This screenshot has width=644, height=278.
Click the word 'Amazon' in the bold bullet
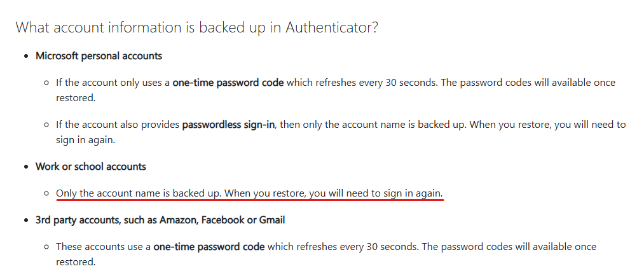pos(179,220)
